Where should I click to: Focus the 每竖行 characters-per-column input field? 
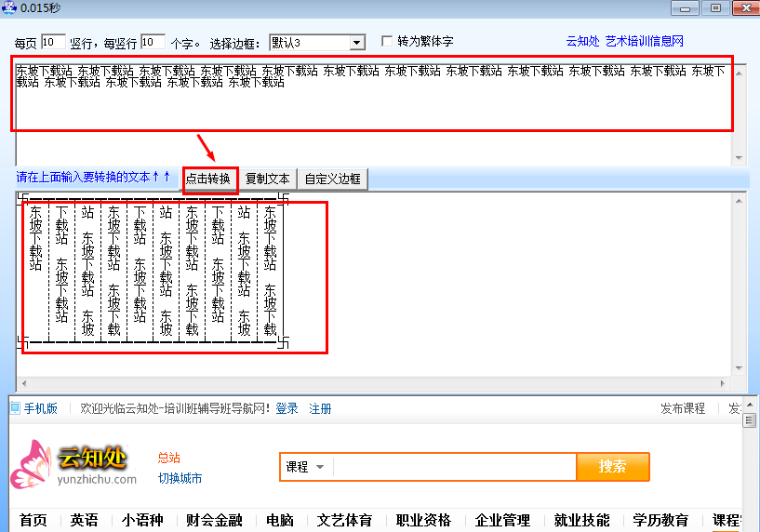click(153, 42)
